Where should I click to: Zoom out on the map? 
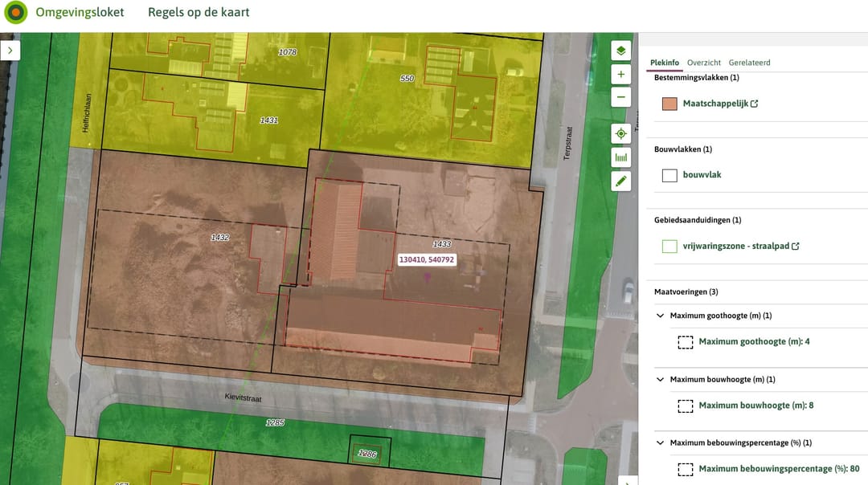click(620, 98)
